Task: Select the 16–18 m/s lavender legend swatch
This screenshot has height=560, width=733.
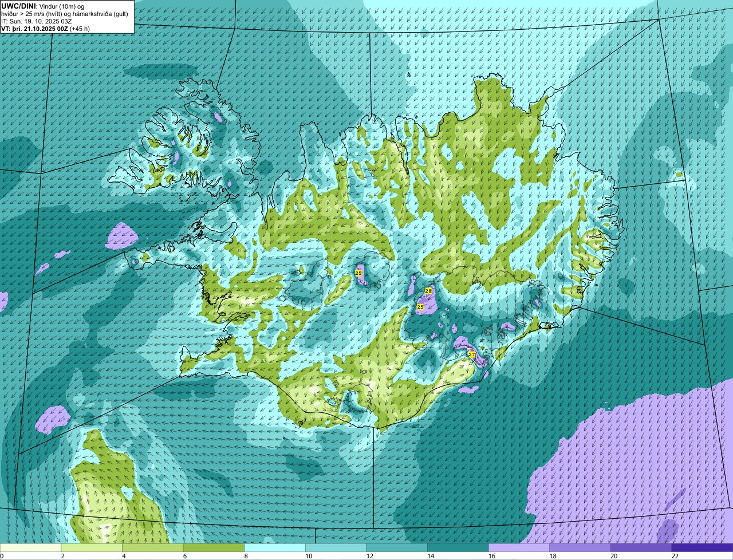Action: (x=519, y=547)
